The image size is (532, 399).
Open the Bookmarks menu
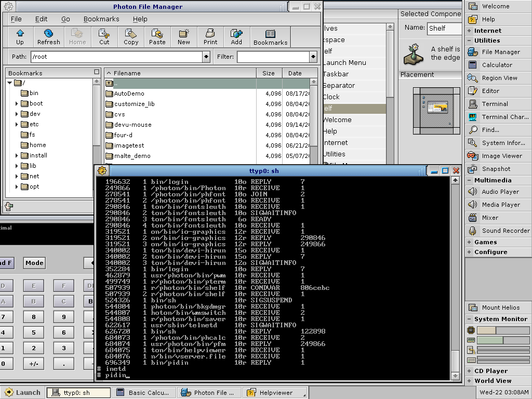[101, 19]
